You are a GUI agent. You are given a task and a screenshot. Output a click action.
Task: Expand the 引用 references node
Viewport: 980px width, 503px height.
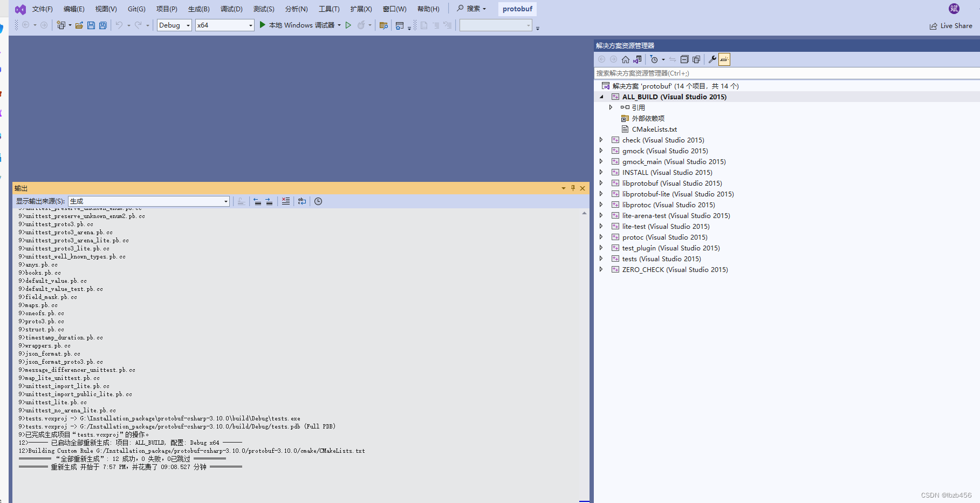[611, 107]
